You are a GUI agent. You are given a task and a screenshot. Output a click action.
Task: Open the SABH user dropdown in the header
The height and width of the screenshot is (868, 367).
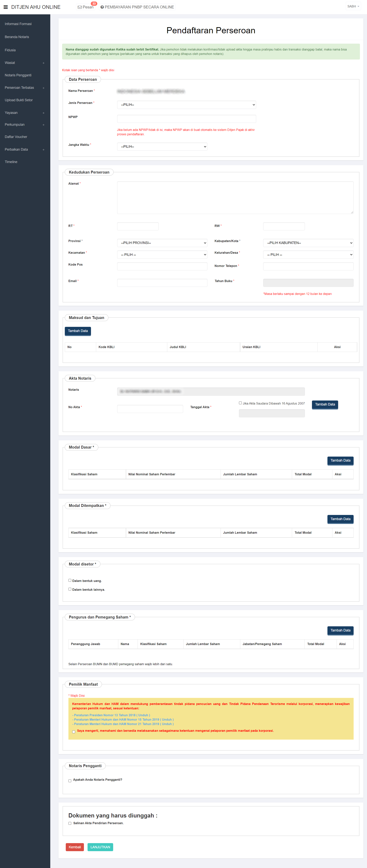(353, 6)
